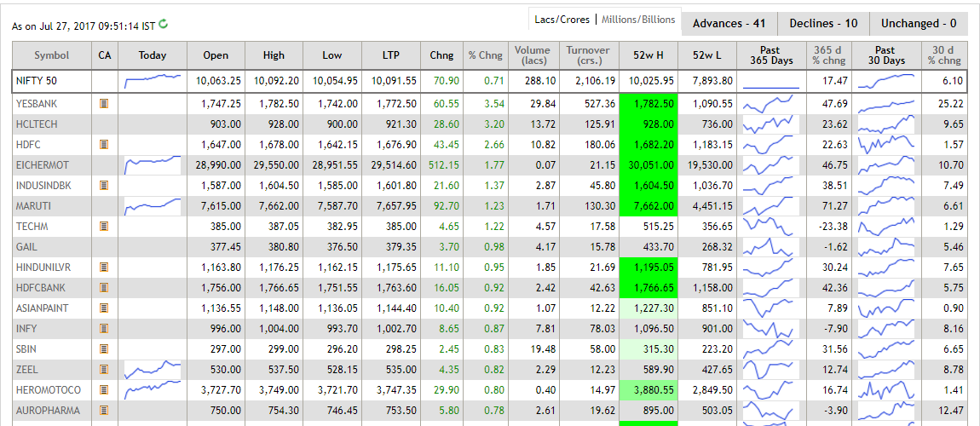This screenshot has width=980, height=426.
Task: Sort table by % Chng column
Action: coord(486,55)
